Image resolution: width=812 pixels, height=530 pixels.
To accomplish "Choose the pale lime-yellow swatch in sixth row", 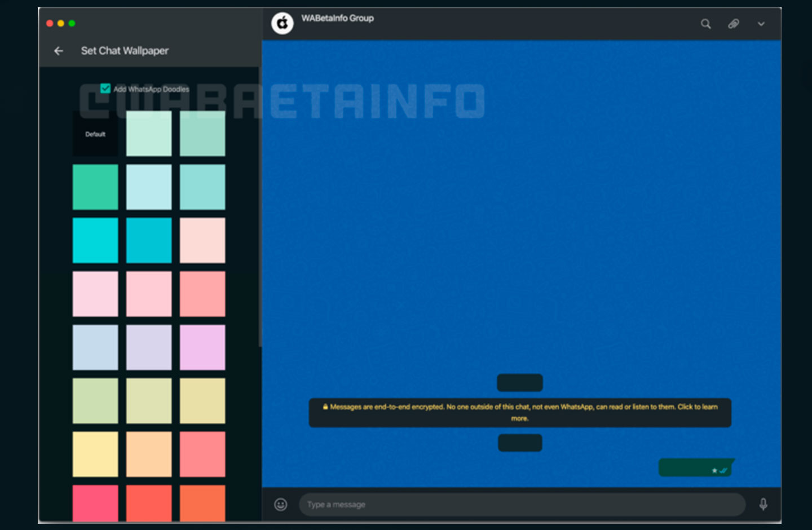I will pyautogui.click(x=149, y=401).
